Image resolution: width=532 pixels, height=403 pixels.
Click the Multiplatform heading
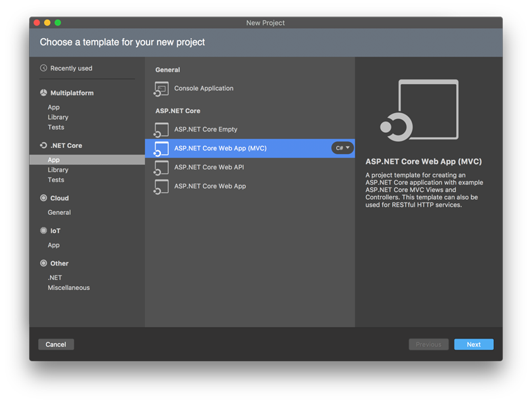pyautogui.click(x=72, y=93)
